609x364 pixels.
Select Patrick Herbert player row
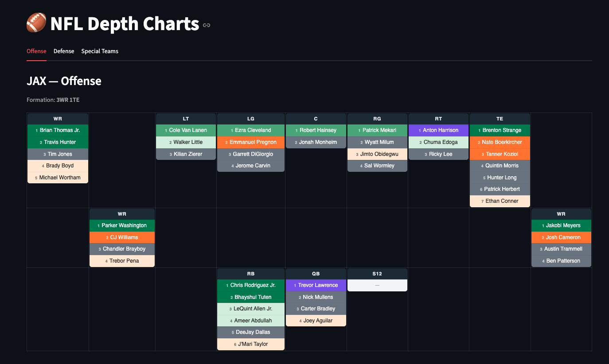(x=500, y=189)
